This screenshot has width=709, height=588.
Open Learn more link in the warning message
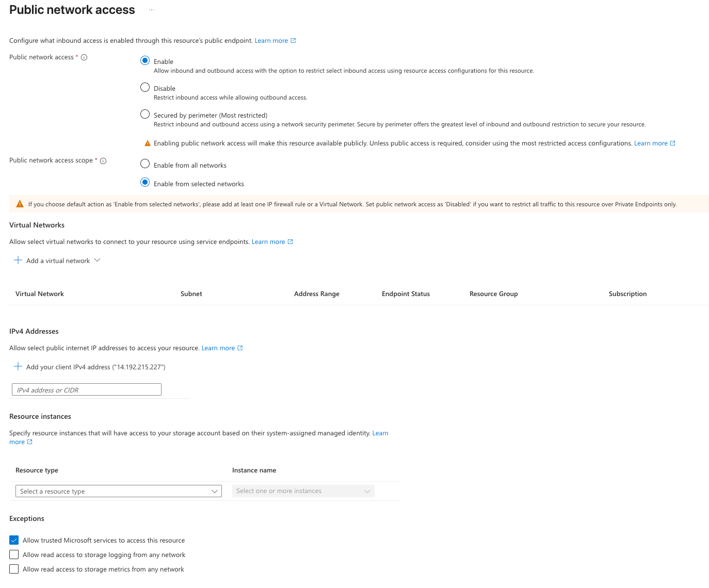click(x=651, y=143)
